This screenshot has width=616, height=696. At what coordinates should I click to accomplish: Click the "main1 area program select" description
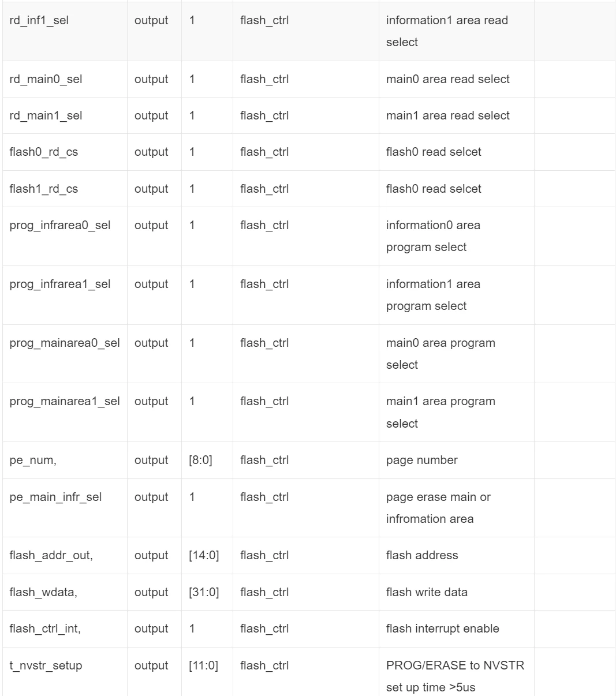440,412
